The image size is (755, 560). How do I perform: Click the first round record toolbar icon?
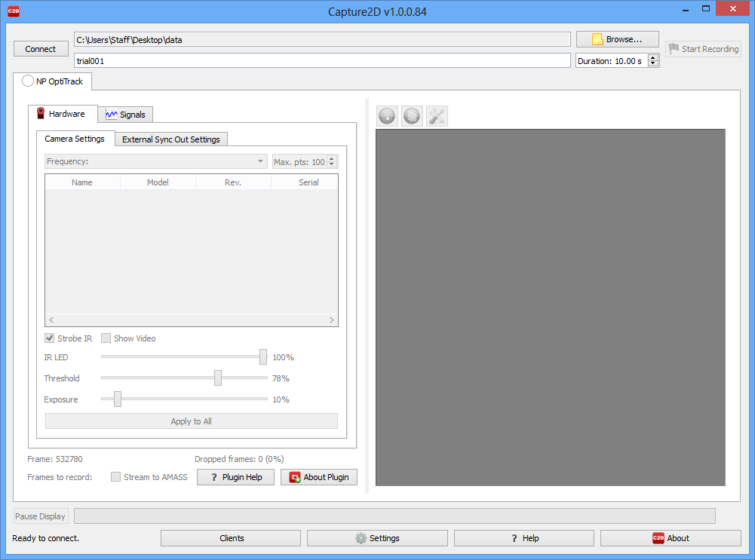(387, 116)
